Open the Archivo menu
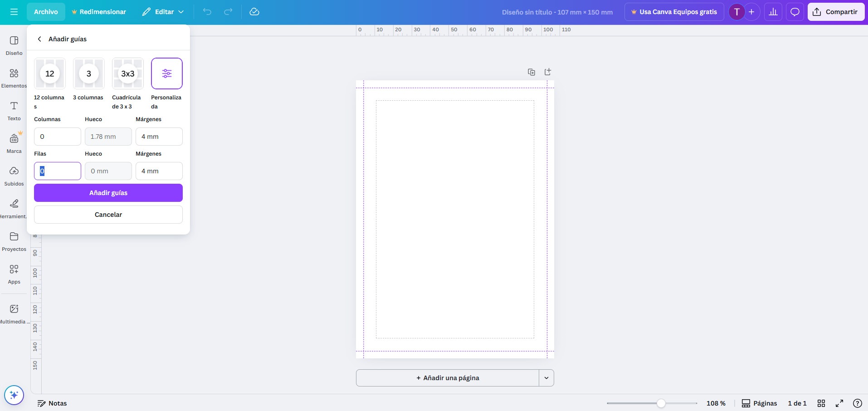Viewport: 868px width, 411px height. tap(46, 12)
